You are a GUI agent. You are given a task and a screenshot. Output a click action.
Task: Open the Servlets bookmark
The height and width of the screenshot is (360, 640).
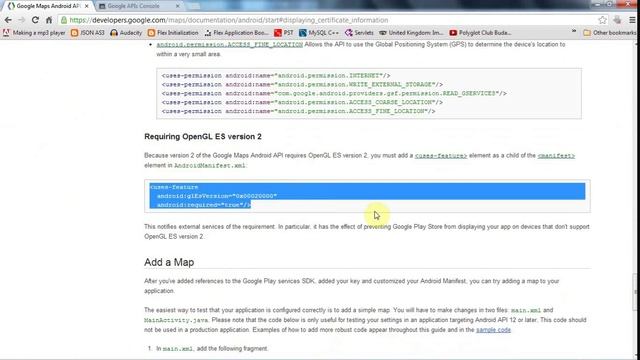point(359,33)
